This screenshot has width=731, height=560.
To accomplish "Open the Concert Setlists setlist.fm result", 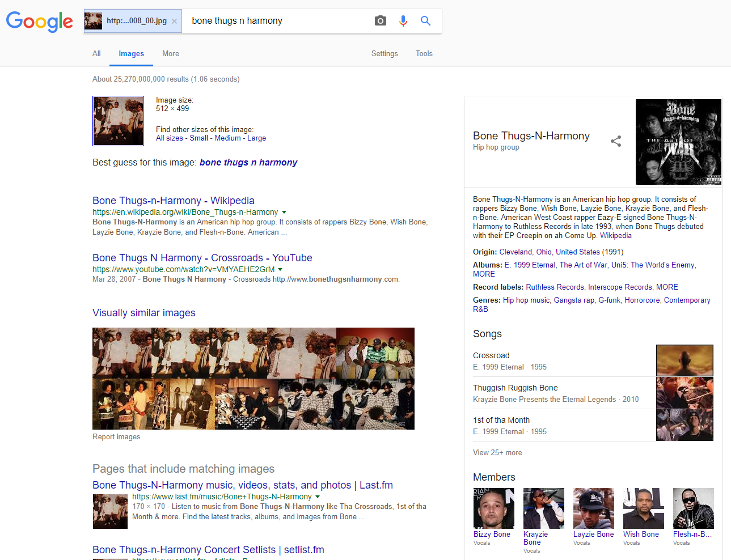I will coord(208,550).
